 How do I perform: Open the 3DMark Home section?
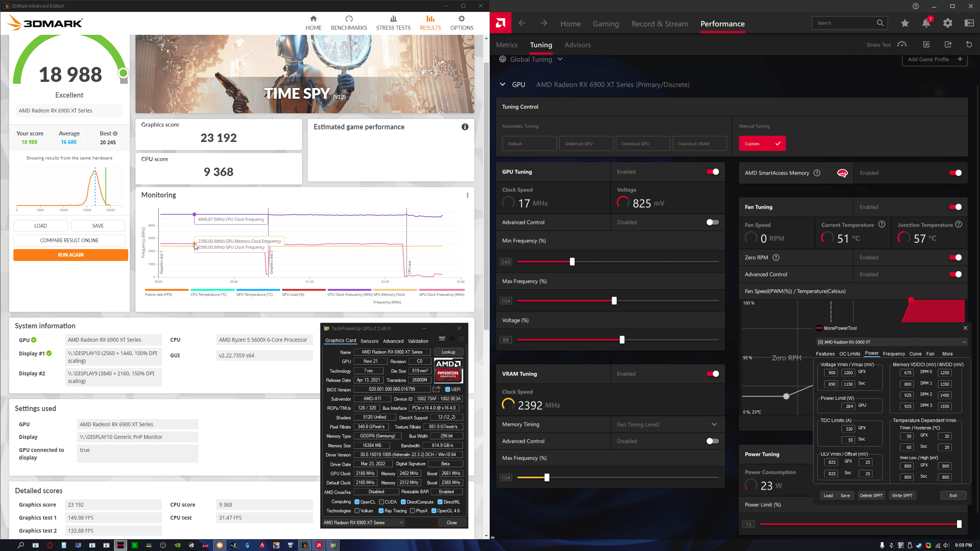coord(314,23)
